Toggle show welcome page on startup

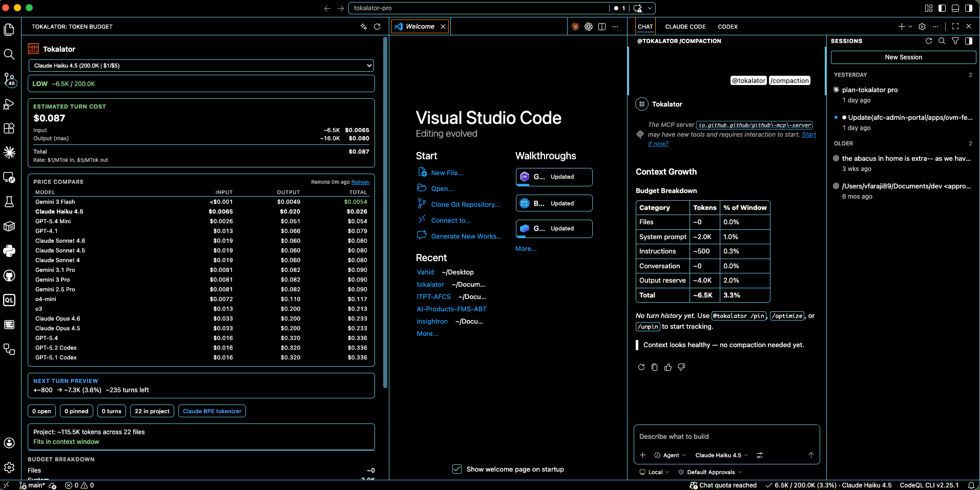point(457,469)
